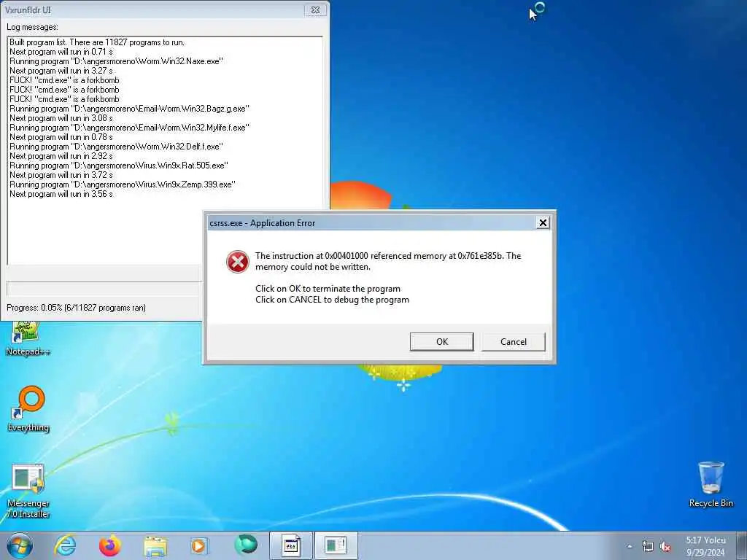Close the csrss.exe Application Error dialog
Viewport: 747px width, 560px height.
(x=543, y=222)
